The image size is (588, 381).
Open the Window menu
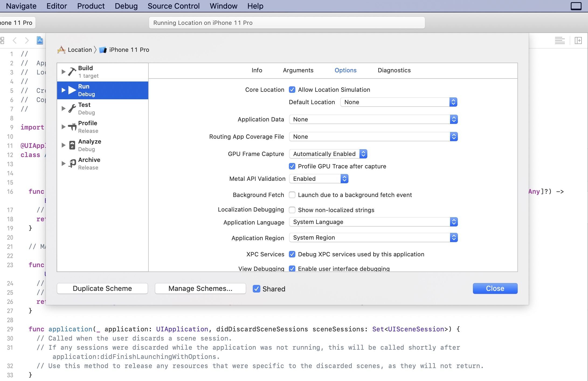[223, 6]
